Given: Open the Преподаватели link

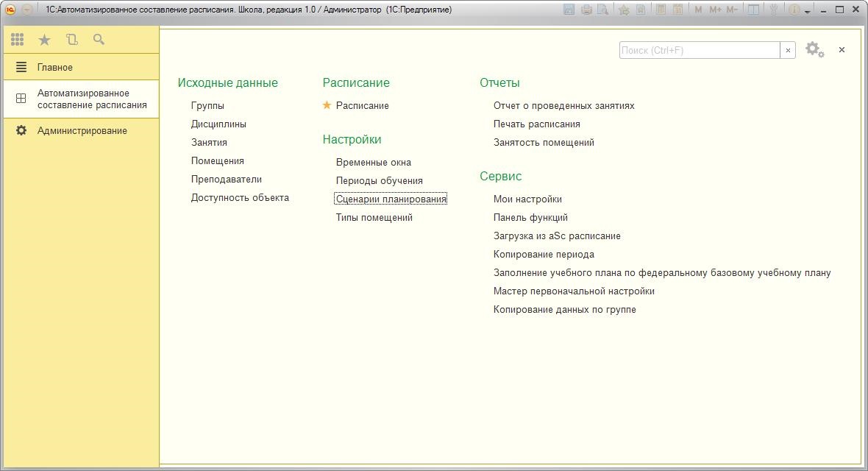Looking at the screenshot, I should pyautogui.click(x=226, y=179).
